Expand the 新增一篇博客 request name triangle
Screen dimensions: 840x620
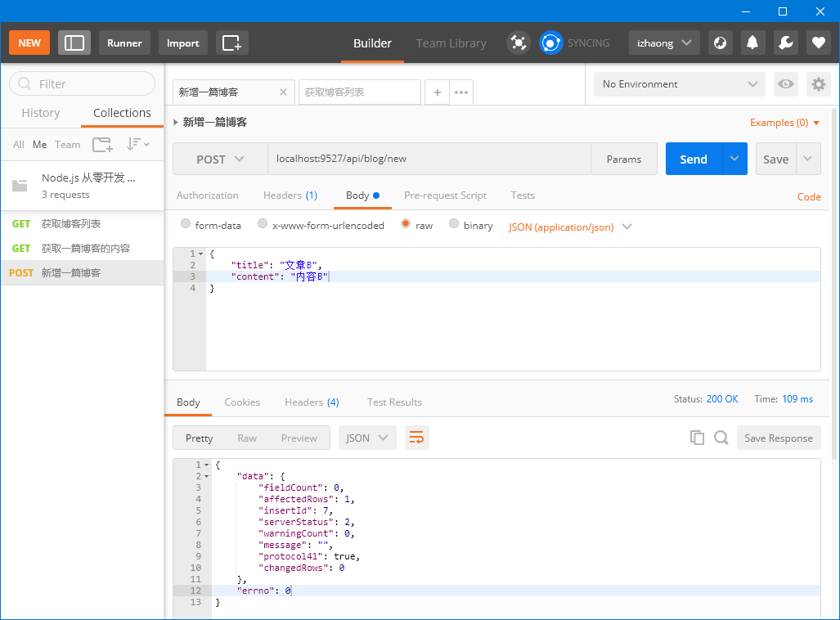click(x=176, y=122)
